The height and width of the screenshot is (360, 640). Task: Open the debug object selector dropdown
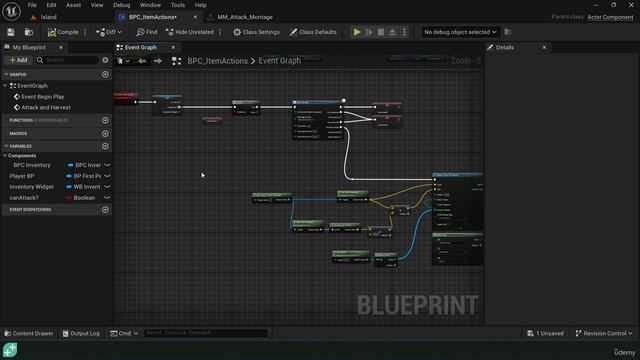click(x=460, y=32)
